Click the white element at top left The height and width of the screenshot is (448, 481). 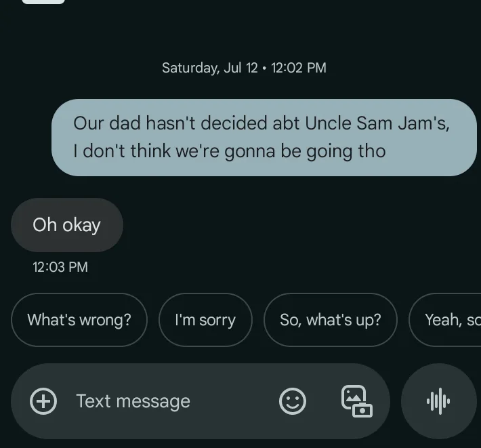(43, 1)
